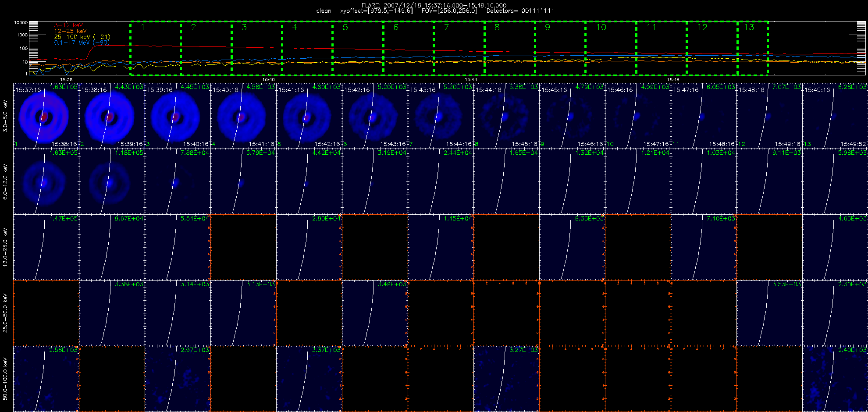Click the end time label 15:49:52

854,144
